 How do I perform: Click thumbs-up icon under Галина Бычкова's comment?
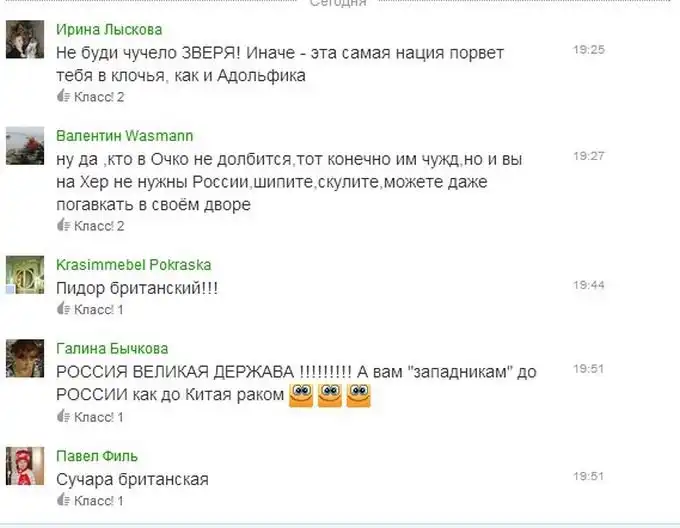(63, 416)
